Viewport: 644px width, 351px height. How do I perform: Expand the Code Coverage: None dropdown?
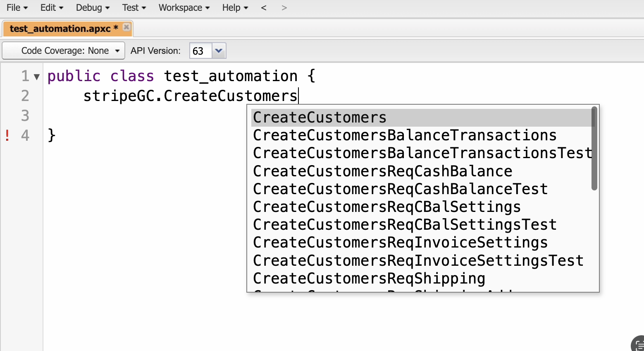point(64,51)
